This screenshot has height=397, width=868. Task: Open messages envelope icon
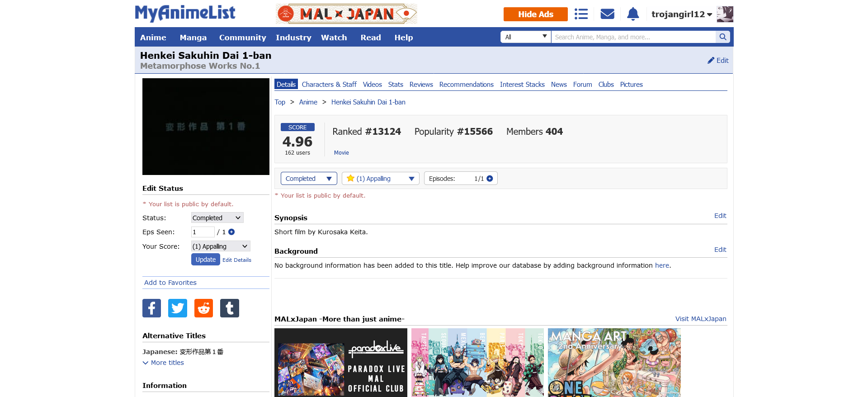coord(607,14)
